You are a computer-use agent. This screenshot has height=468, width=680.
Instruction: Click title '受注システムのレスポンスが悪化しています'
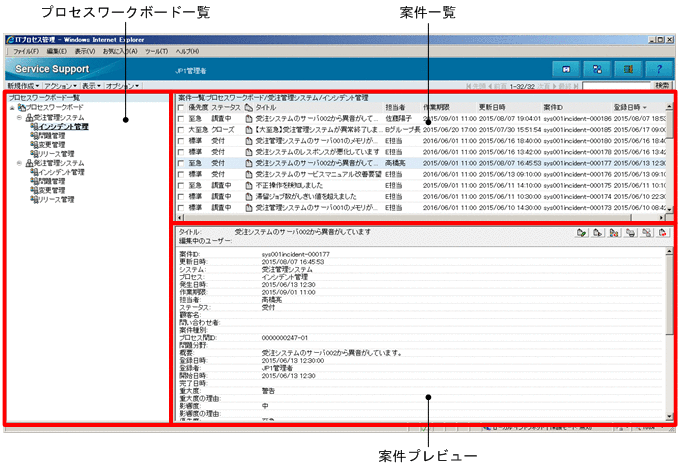[317, 152]
